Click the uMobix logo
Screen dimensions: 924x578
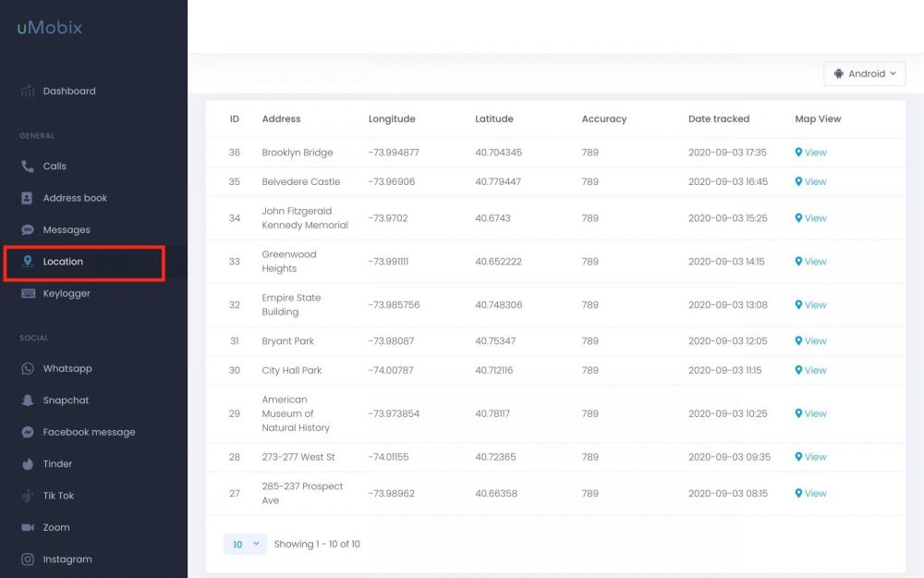(x=50, y=28)
